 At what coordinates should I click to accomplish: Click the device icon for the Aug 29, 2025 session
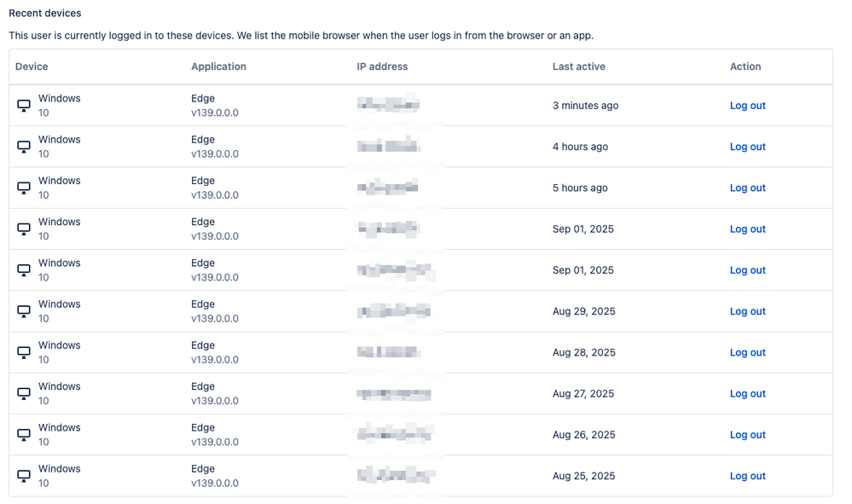24,311
